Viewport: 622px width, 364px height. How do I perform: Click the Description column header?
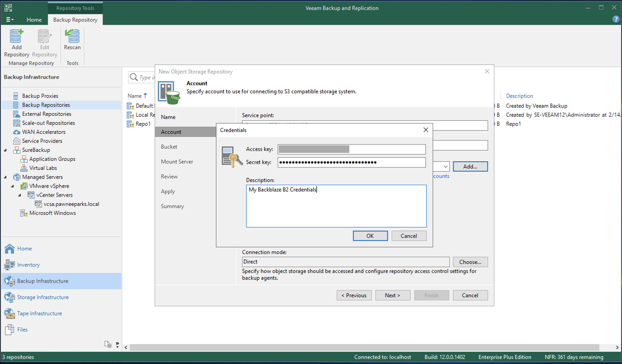(519, 96)
